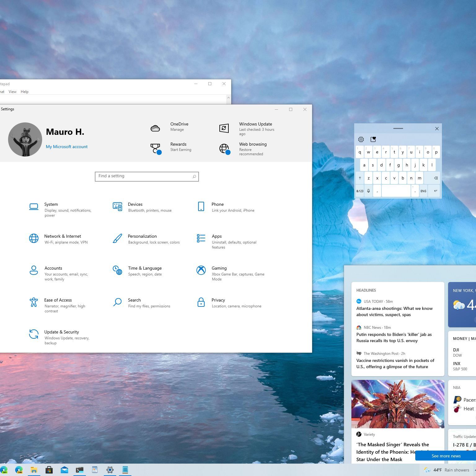Change keyboard language via ENG key
This screenshot has width=476, height=476.
pyautogui.click(x=423, y=191)
